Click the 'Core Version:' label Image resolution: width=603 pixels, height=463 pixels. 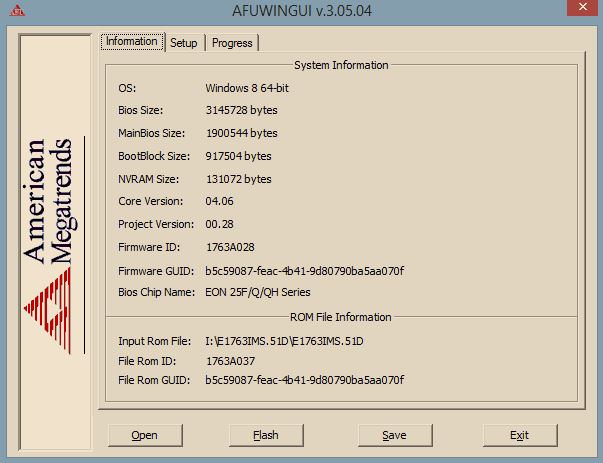(150, 201)
